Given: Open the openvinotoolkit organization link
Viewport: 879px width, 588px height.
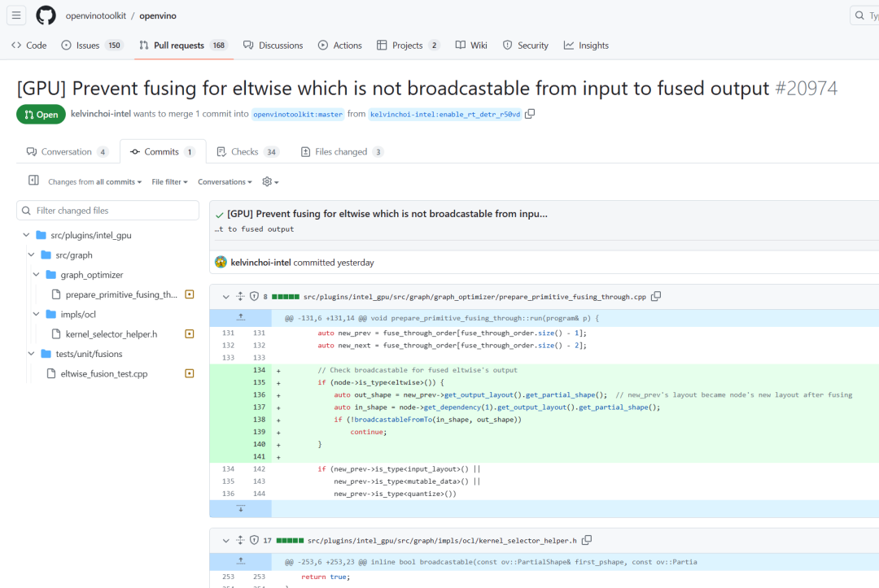Looking at the screenshot, I should click(96, 15).
